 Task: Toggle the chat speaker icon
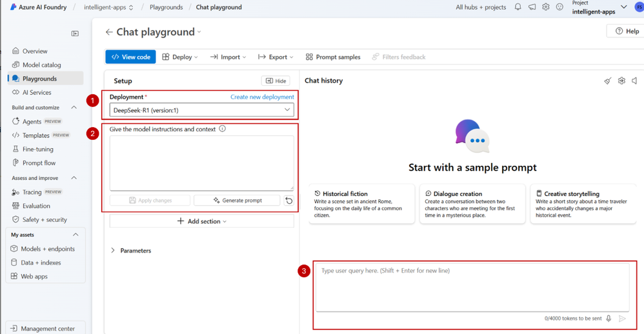(x=634, y=81)
